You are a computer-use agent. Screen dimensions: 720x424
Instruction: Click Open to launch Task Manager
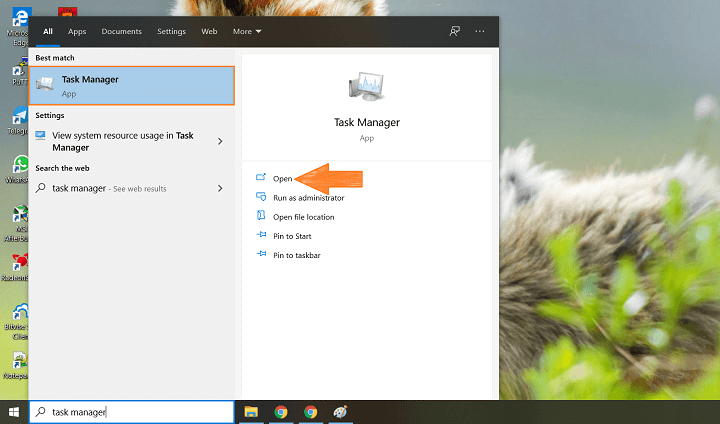click(282, 179)
